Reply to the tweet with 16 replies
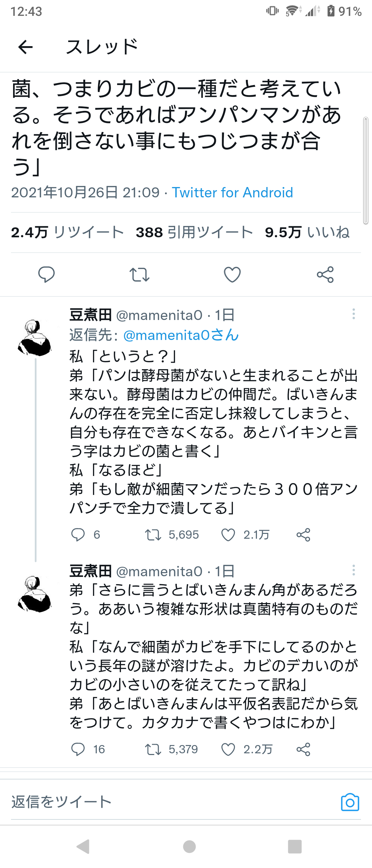Image resolution: width=372 pixels, height=868 pixels. coord(78,749)
